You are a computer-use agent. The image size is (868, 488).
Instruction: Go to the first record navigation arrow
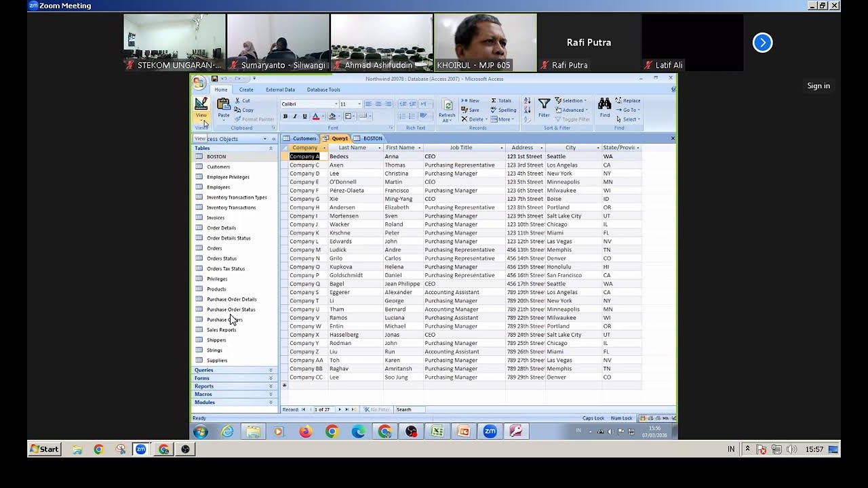coord(303,409)
